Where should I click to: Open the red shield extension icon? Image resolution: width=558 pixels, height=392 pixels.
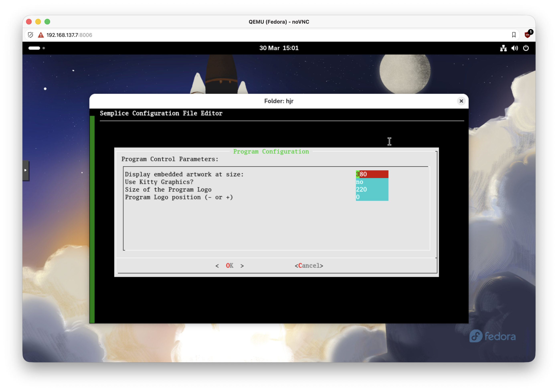pyautogui.click(x=527, y=35)
